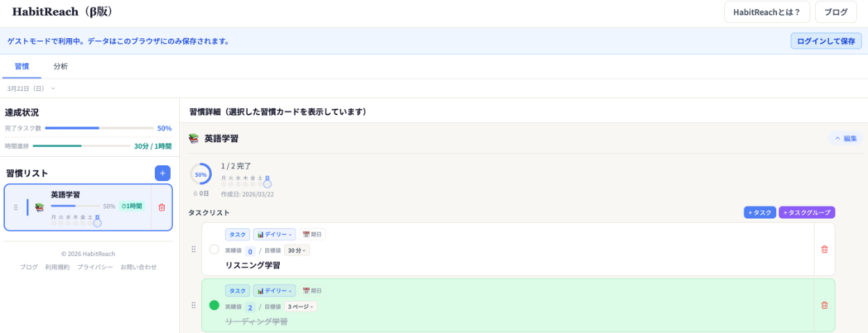Expand the デイリー dropdown on リーディング学習 task
This screenshot has height=333, width=868.
pos(274,291)
